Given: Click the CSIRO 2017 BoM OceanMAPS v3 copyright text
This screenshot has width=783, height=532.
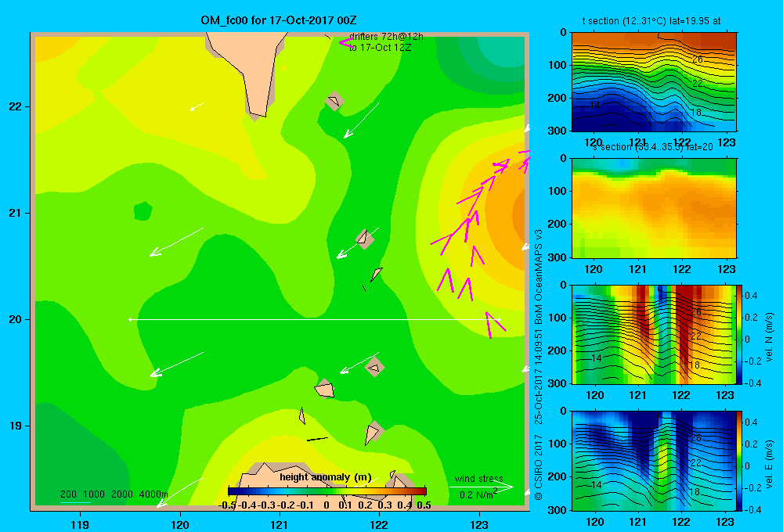Looking at the screenshot, I should point(539,365).
